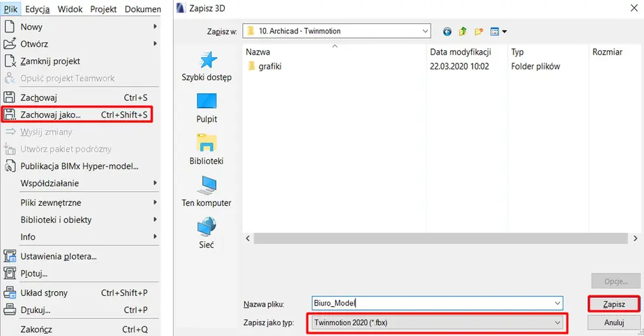Click Publikacja BIMx Hyper-model menu entry
The image size is (644, 336).
(x=79, y=166)
